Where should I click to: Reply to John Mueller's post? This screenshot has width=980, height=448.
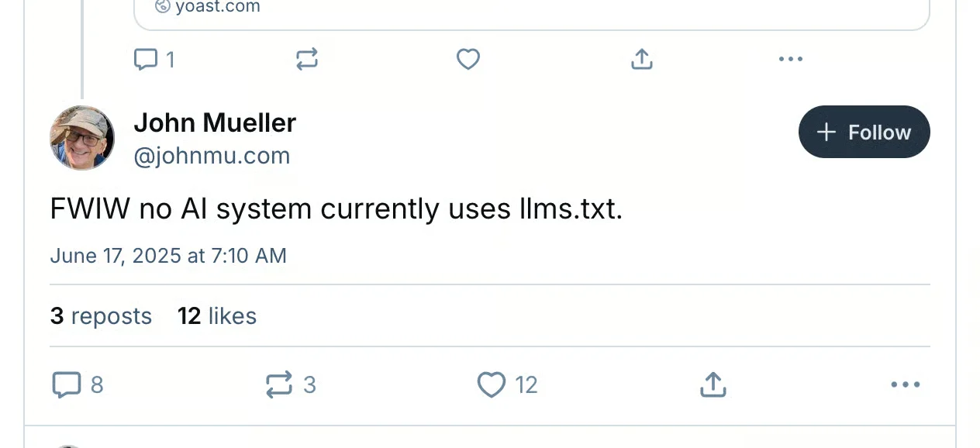(x=68, y=384)
